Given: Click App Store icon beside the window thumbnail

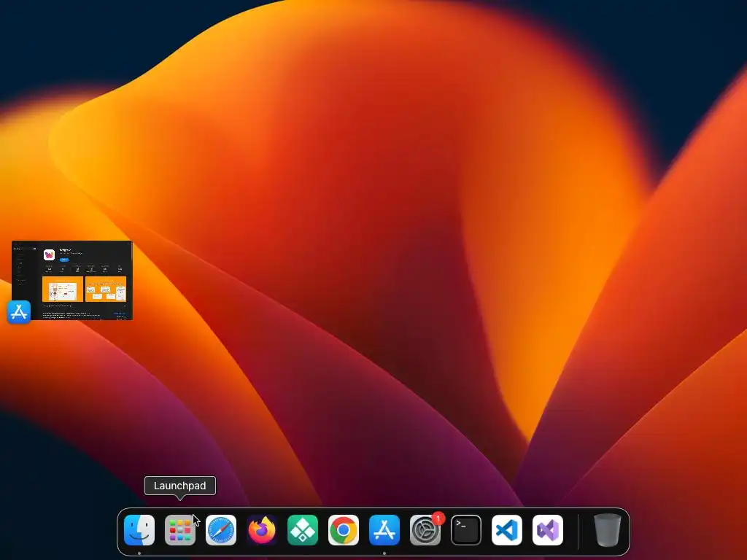Looking at the screenshot, I should [19, 312].
